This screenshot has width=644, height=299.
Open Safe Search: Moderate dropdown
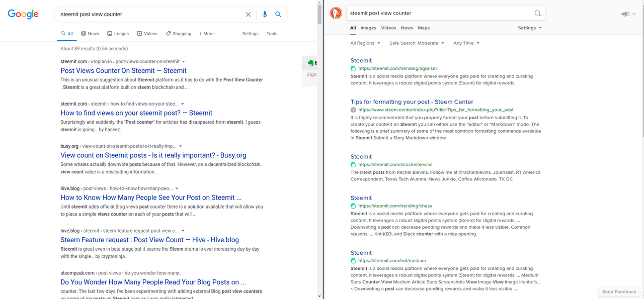(417, 43)
